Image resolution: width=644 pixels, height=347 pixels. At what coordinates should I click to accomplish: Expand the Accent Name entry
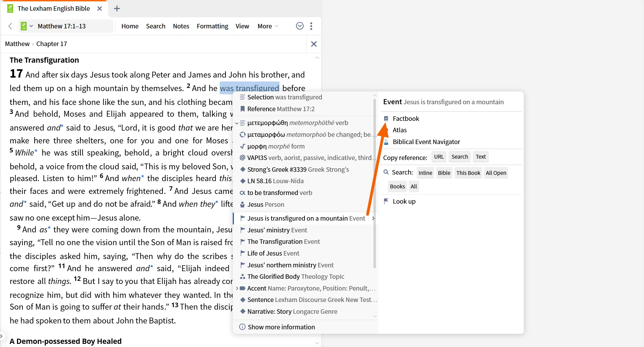[x=237, y=288]
